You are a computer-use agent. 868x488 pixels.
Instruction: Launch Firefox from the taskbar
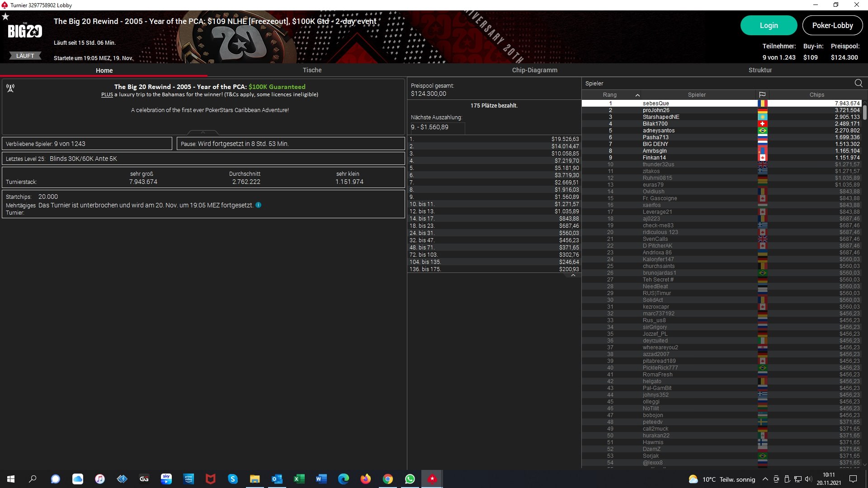(366, 479)
